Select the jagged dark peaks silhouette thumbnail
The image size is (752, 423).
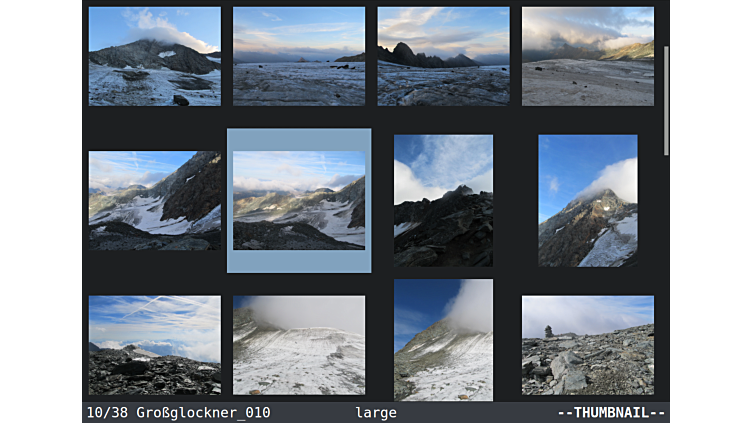point(443,56)
